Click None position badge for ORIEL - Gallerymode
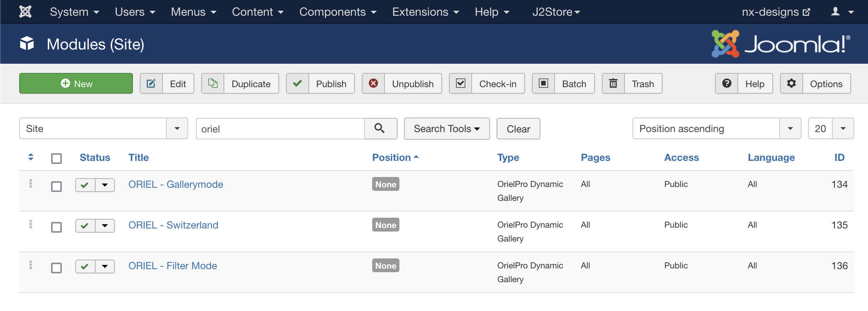Image resolution: width=868 pixels, height=311 pixels. tap(386, 184)
